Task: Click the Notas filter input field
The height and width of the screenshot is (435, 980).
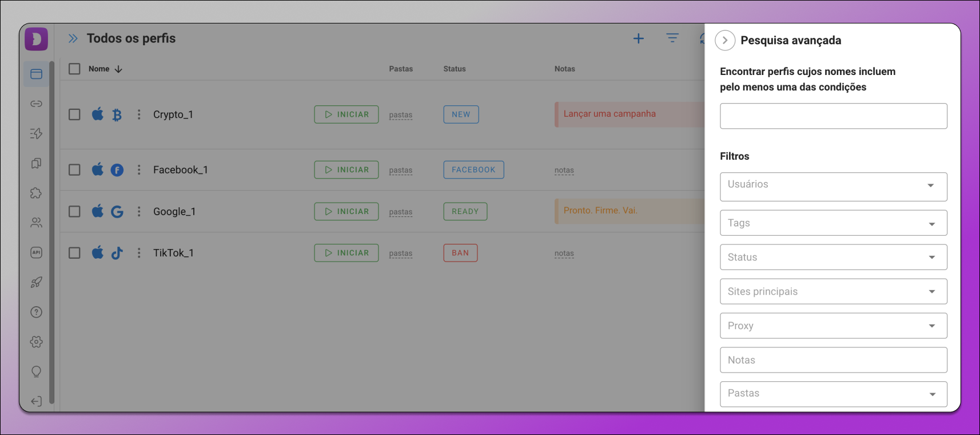Action: [834, 361]
